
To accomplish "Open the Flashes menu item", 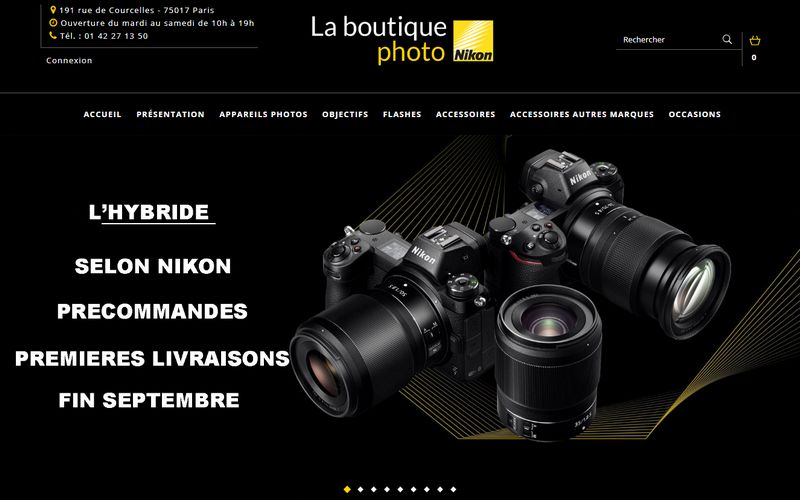I will click(402, 114).
